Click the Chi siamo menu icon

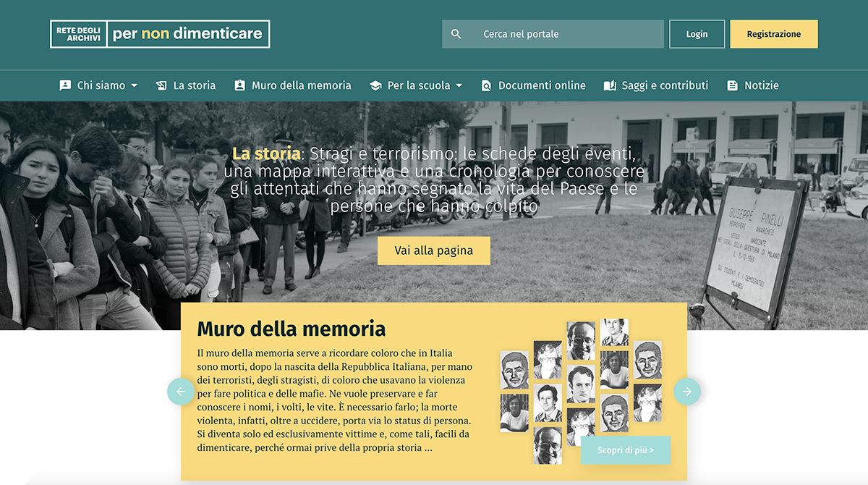point(65,85)
